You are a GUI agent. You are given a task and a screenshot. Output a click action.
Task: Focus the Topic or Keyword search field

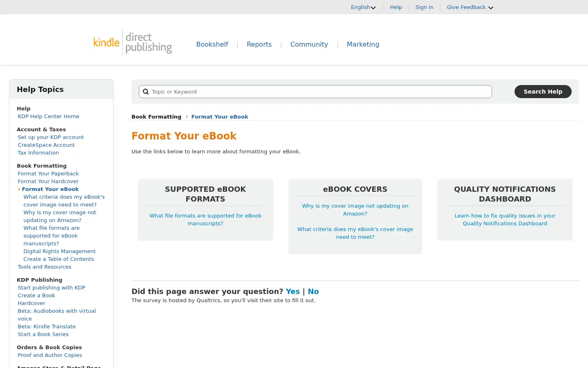[315, 92]
